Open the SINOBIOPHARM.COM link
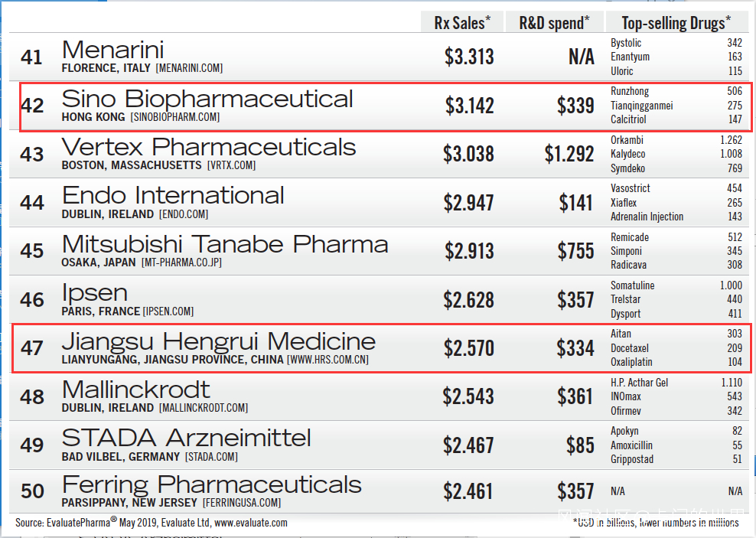Viewport: 756px width, 538px height. tap(175, 117)
